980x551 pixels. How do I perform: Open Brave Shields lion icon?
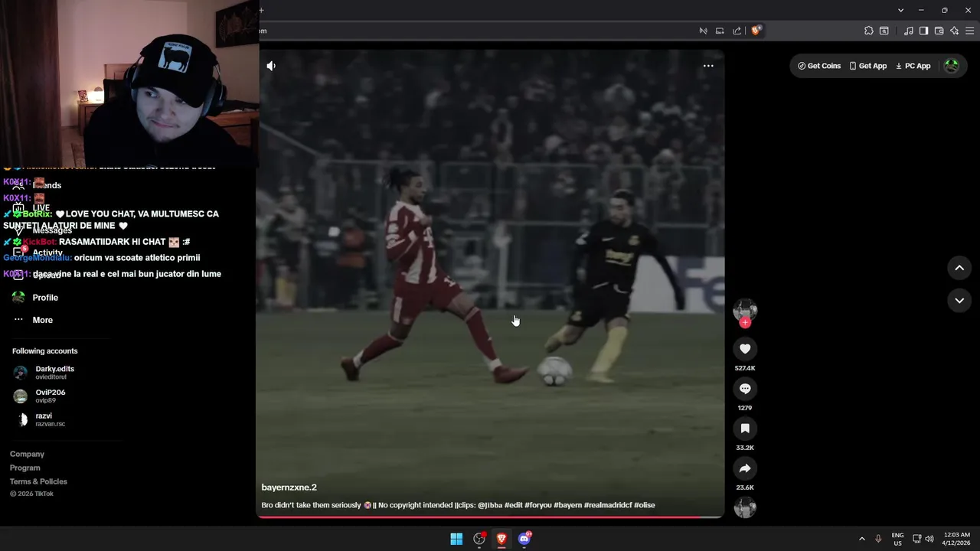pyautogui.click(x=756, y=31)
